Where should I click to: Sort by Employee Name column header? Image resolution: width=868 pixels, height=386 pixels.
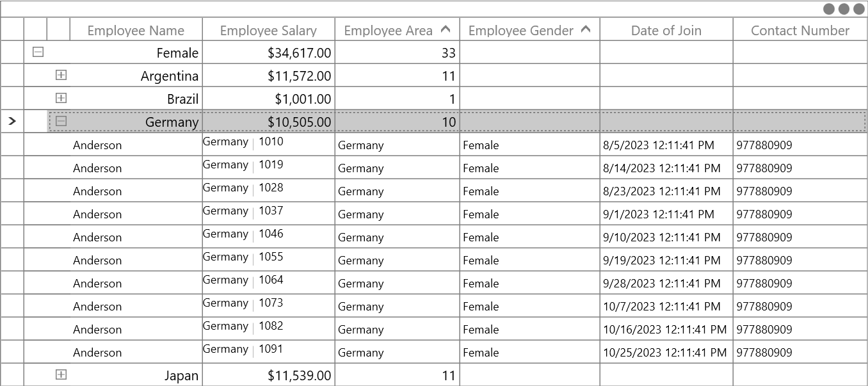point(136,30)
